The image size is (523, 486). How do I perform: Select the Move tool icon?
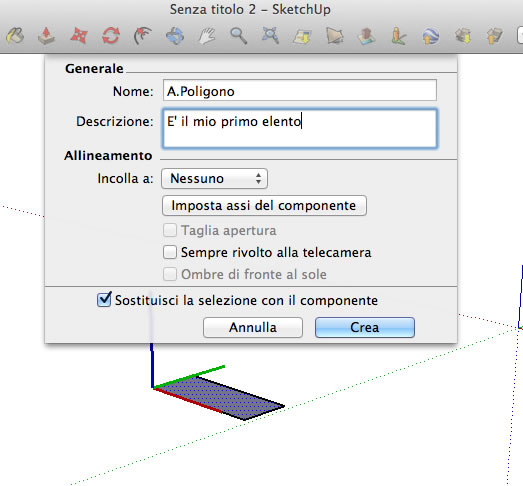coord(79,36)
